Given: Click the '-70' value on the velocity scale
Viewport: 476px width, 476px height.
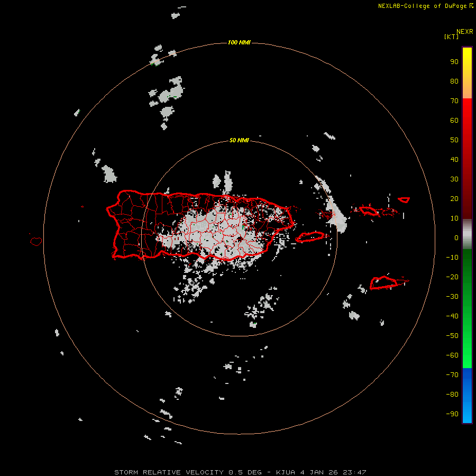Looking at the screenshot, I should 452,375.
